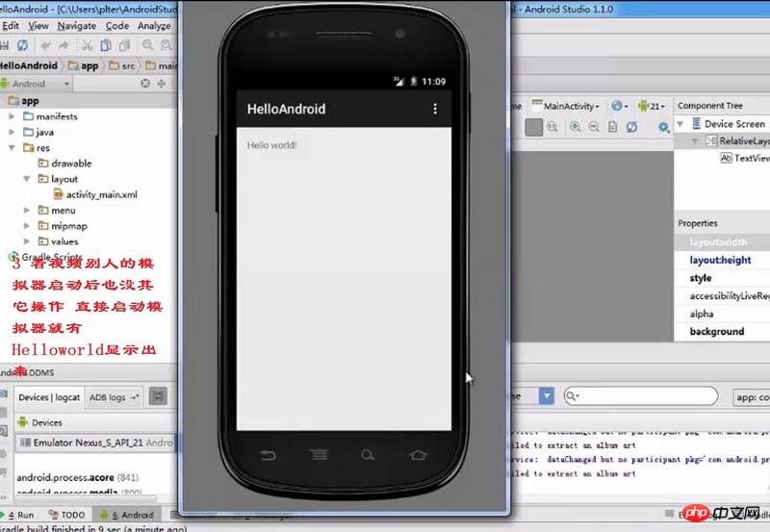Expand the manifests folder

pos(12,116)
